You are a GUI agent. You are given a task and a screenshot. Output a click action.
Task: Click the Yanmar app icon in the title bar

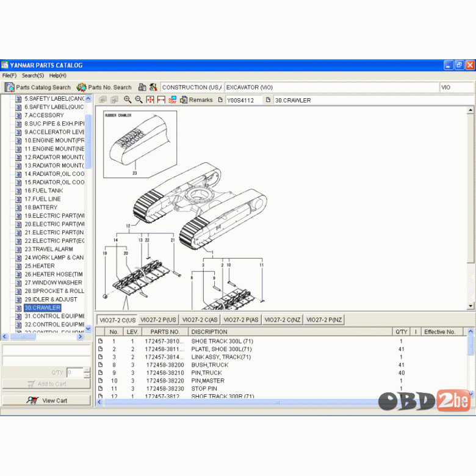5,65
